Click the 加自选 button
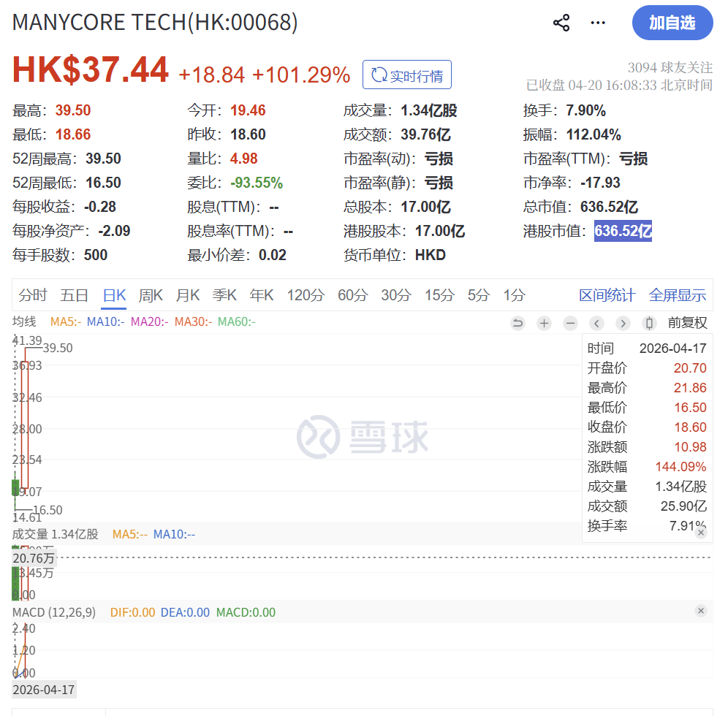The image size is (728, 716). [x=672, y=23]
